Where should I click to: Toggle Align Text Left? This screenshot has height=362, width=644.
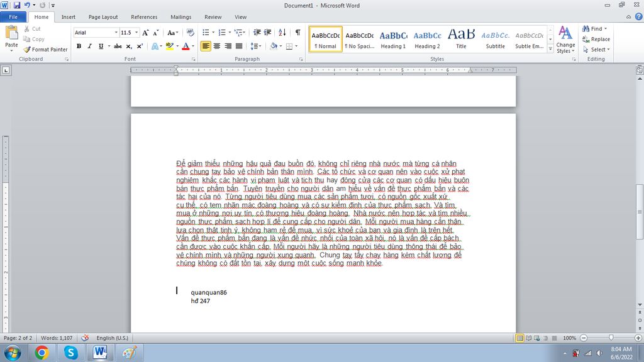206,47
